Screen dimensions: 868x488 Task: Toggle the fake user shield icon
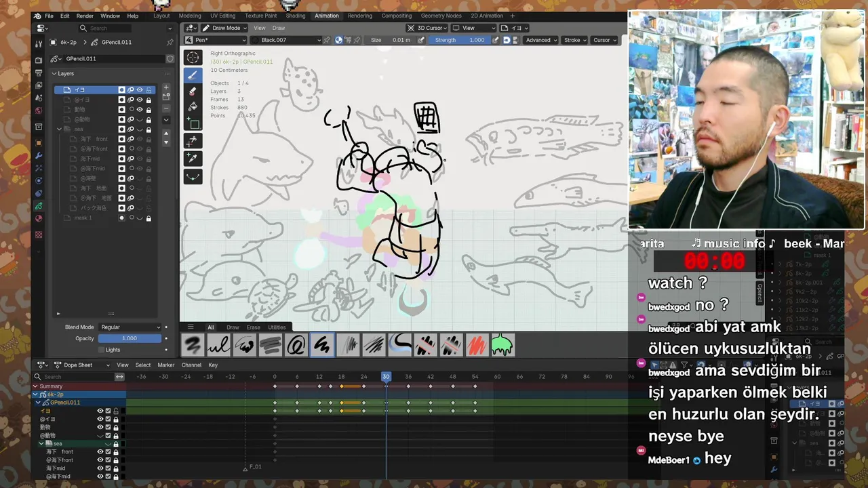[x=170, y=59]
